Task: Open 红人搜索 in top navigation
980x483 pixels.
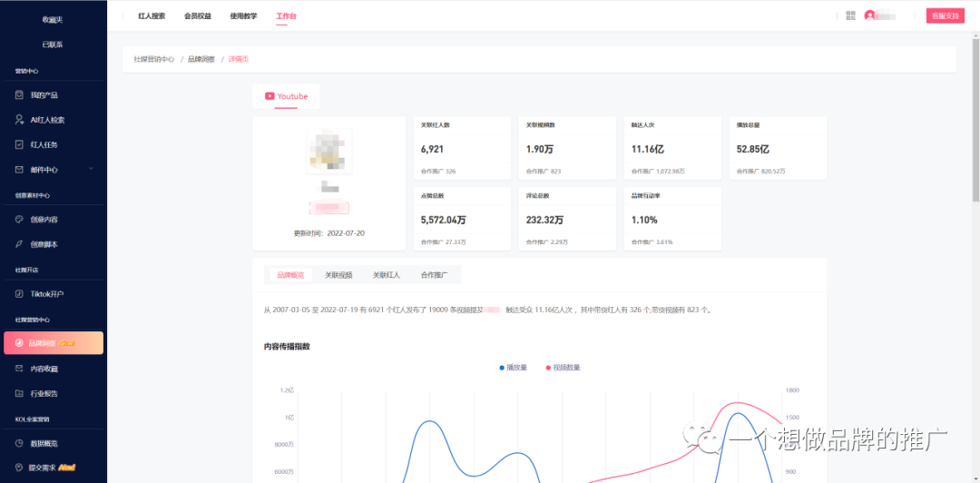Action: pyautogui.click(x=152, y=16)
